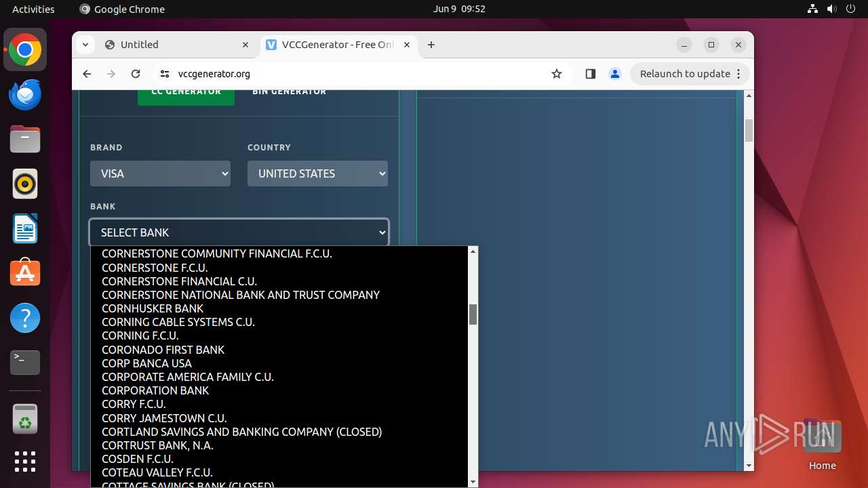The width and height of the screenshot is (868, 488).
Task: Open the COUNTRY dropdown showing UNITED STATES
Action: [317, 174]
